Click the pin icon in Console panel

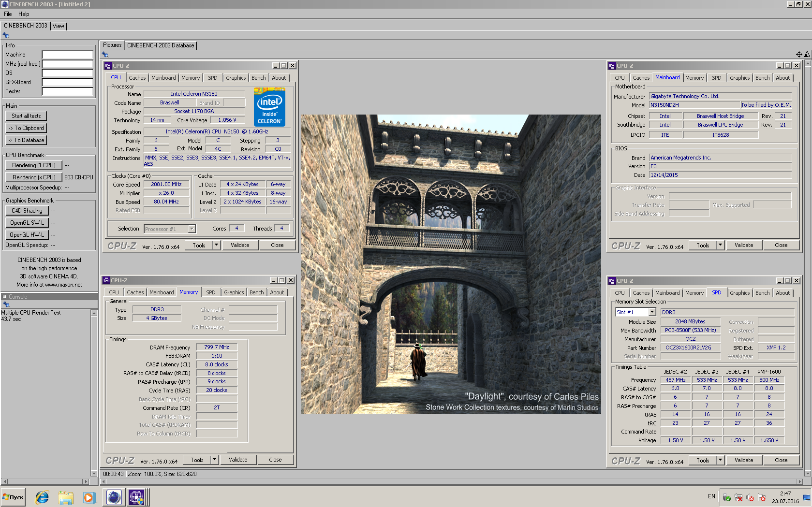(6, 304)
